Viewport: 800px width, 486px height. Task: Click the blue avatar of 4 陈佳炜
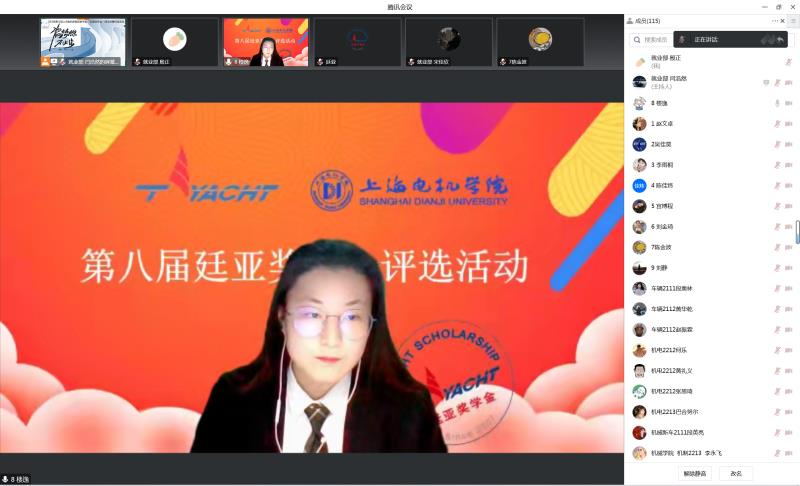[639, 185]
